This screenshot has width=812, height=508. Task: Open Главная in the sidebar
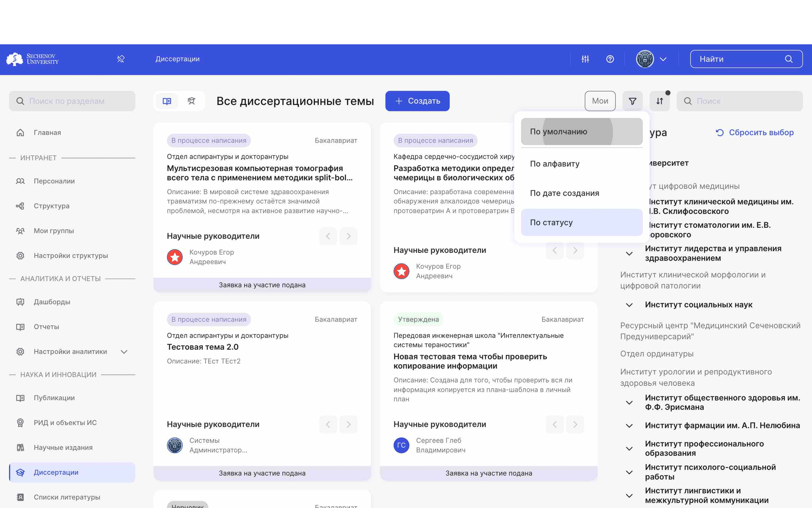[x=72, y=133]
